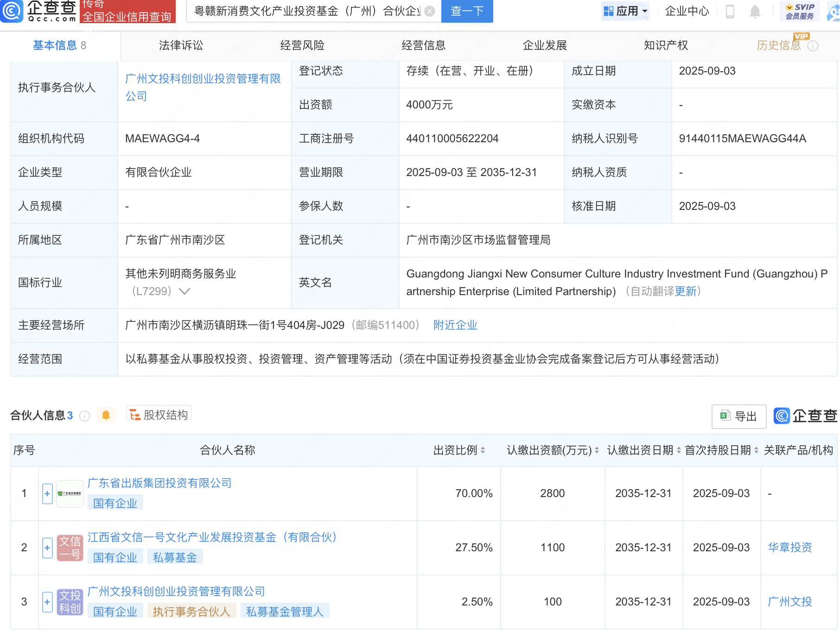Open 附近企业 link

455,325
